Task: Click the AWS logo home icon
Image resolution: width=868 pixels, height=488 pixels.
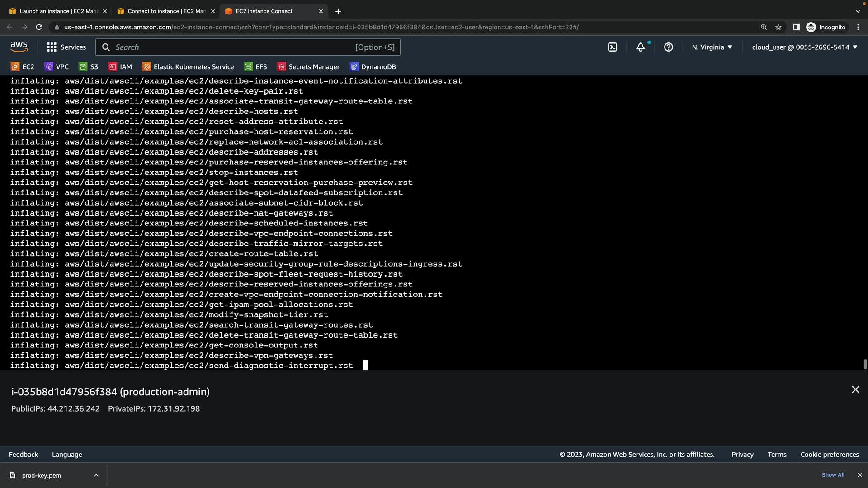Action: click(x=19, y=47)
